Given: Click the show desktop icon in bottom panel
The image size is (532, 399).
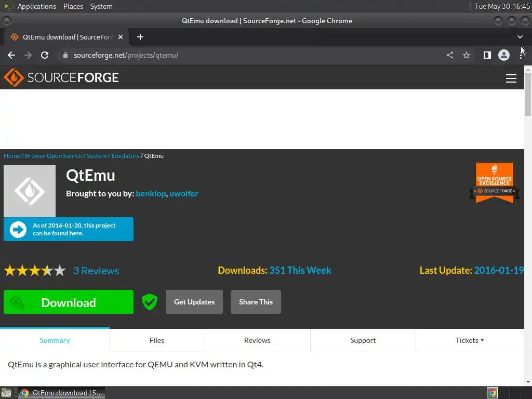Looking at the screenshot, I should [6, 393].
